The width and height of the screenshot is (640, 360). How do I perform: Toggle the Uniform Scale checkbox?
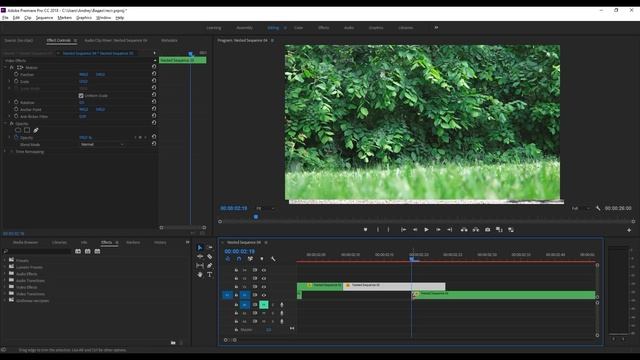point(81,96)
